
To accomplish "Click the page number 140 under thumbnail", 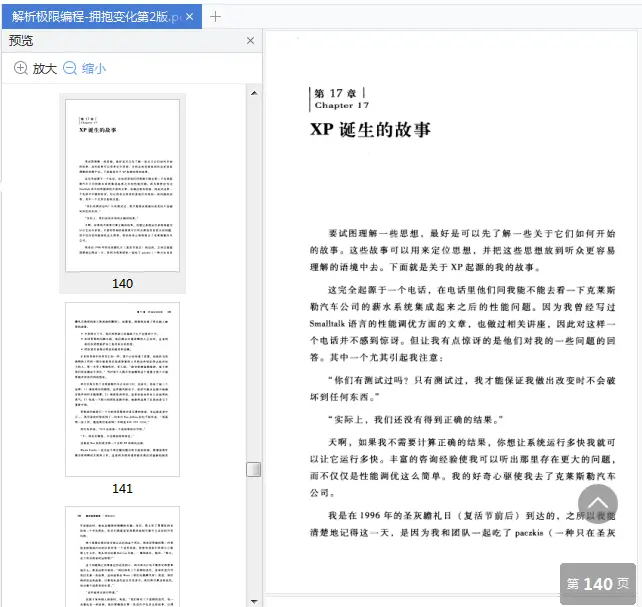I will [x=122, y=283].
